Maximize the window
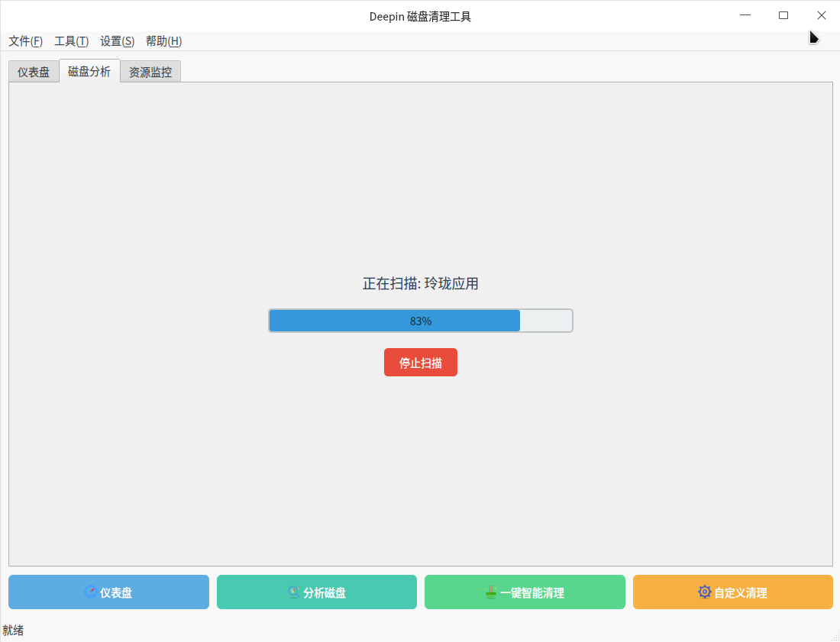This screenshot has height=642, width=840. pyautogui.click(x=783, y=15)
